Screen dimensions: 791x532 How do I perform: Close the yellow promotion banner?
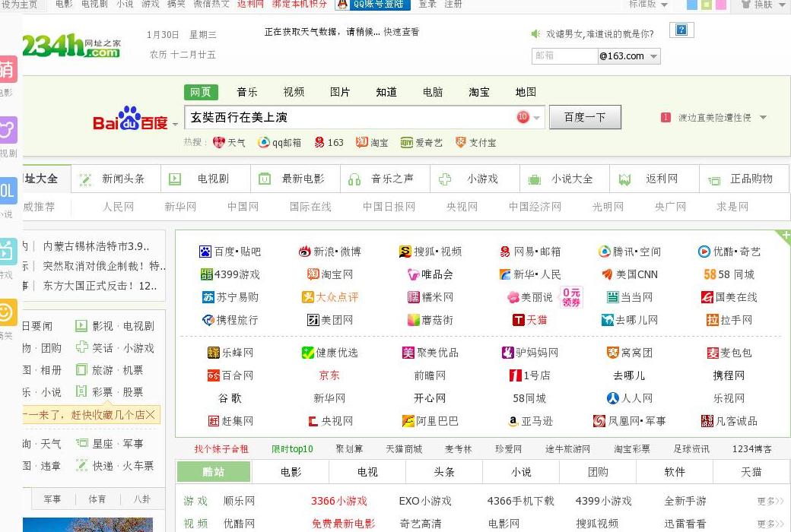[151, 415]
